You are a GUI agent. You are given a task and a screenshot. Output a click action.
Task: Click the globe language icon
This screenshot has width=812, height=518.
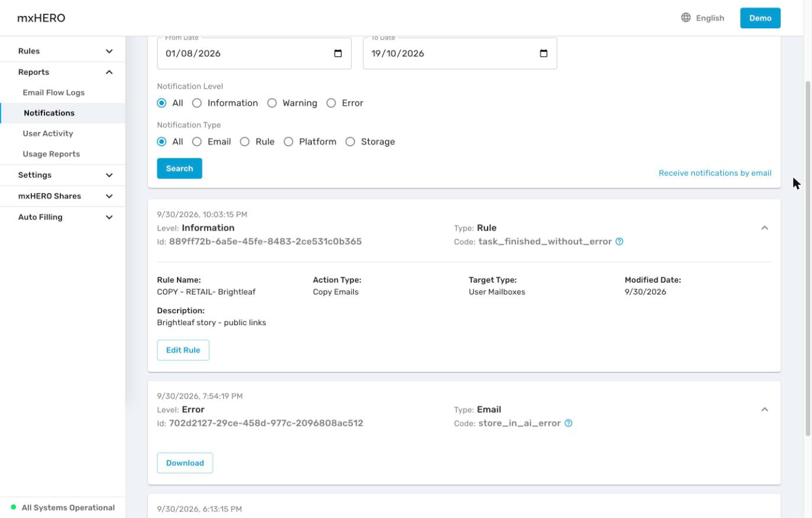click(686, 18)
